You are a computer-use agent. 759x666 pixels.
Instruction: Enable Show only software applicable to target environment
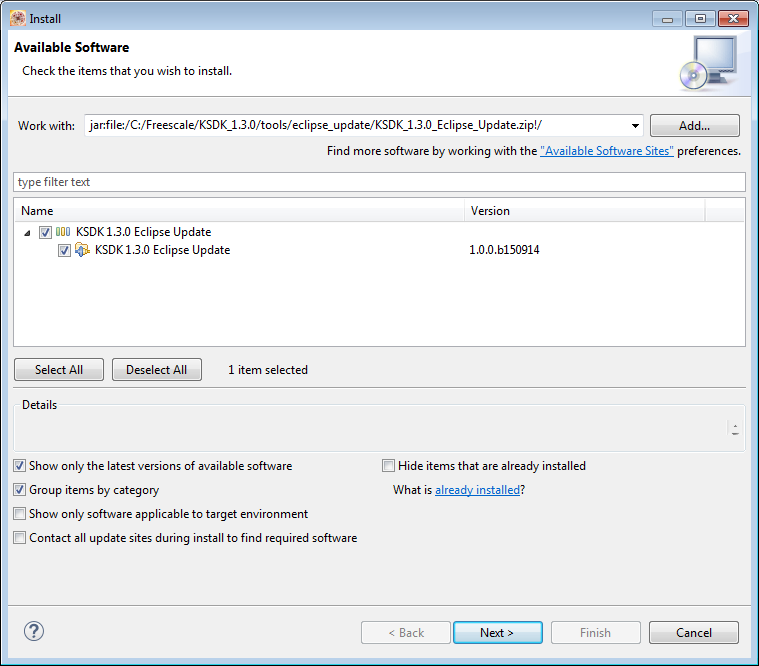click(x=19, y=514)
